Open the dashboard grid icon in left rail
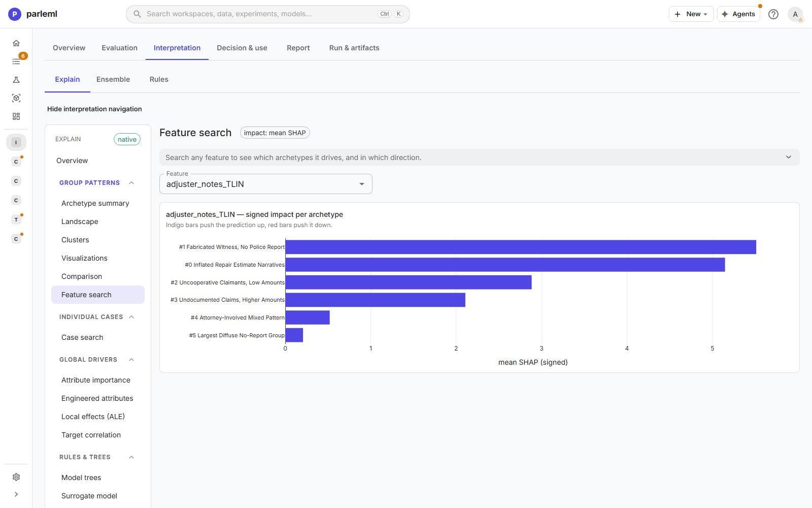Image resolution: width=812 pixels, height=508 pixels. tap(16, 116)
